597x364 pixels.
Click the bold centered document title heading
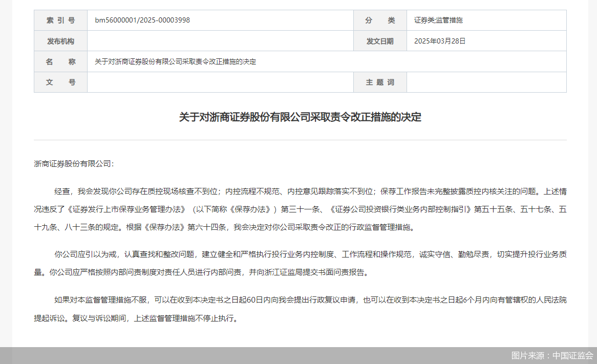coord(300,117)
